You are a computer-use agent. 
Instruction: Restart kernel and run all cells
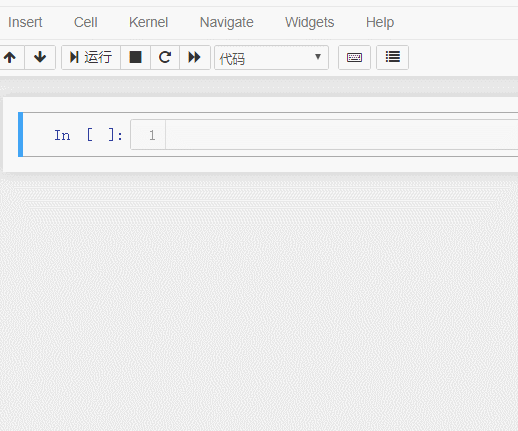195,57
